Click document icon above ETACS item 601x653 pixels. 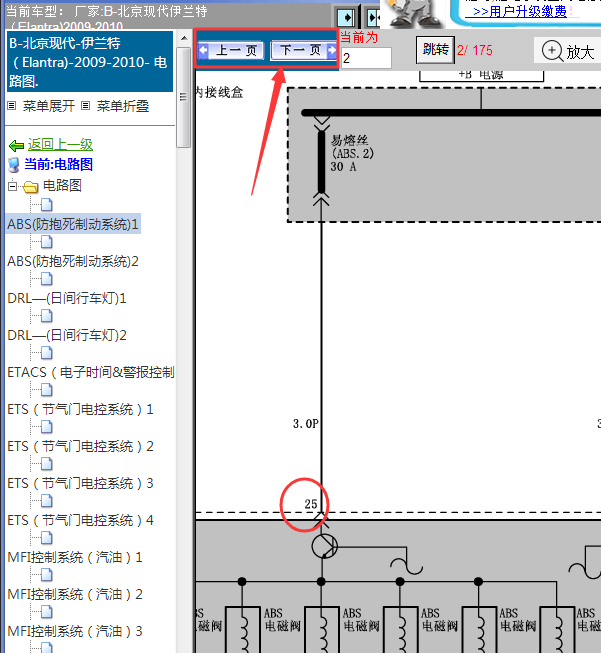tap(47, 353)
